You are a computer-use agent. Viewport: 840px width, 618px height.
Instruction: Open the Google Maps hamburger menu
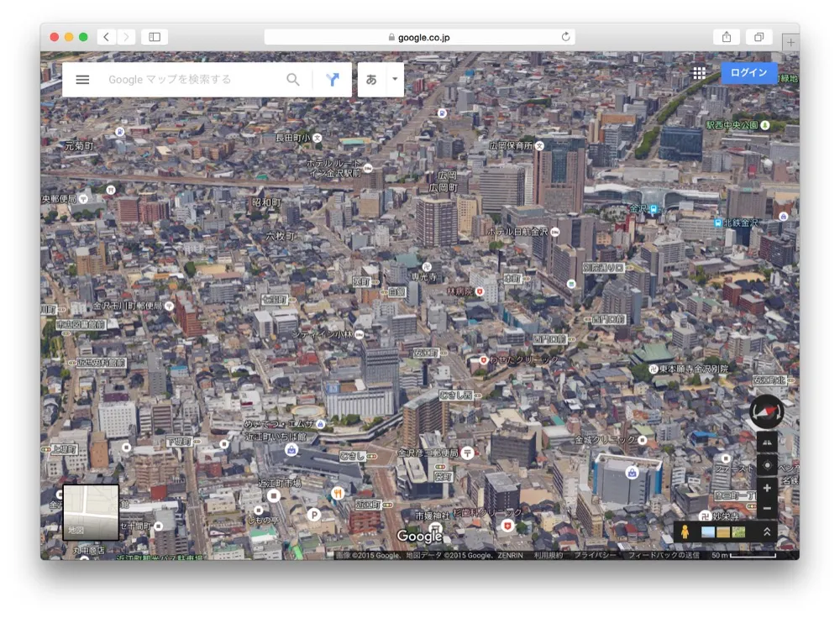click(x=82, y=80)
